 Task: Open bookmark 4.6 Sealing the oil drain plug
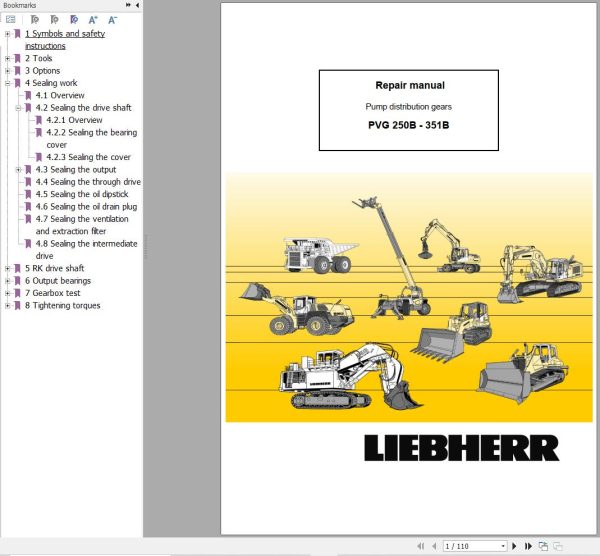[x=86, y=207]
